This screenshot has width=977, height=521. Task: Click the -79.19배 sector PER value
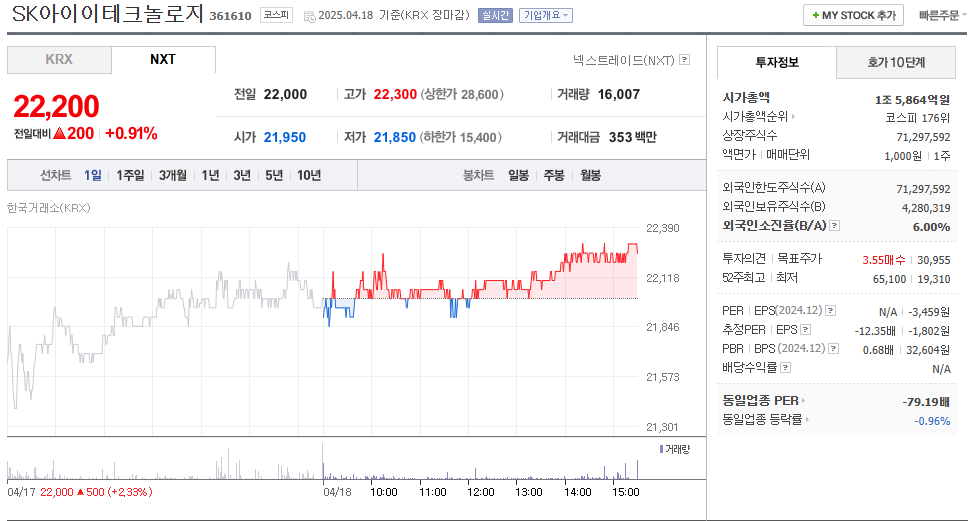pos(926,402)
